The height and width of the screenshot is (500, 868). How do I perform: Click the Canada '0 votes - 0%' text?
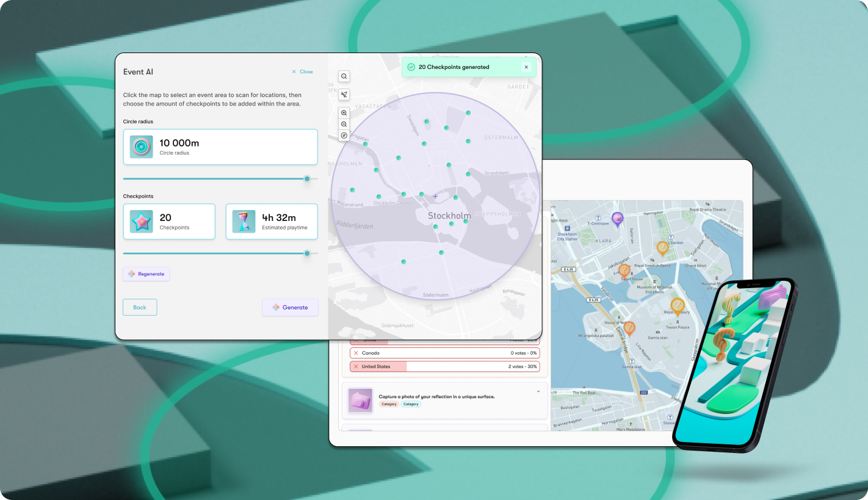pyautogui.click(x=523, y=353)
